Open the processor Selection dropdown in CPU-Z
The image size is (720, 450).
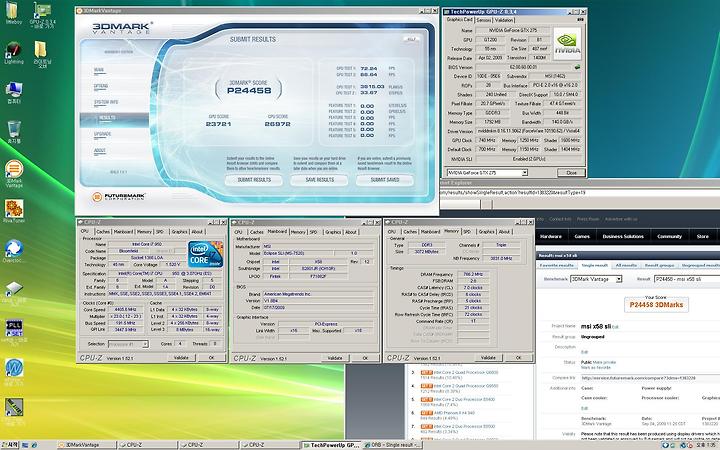click(128, 343)
